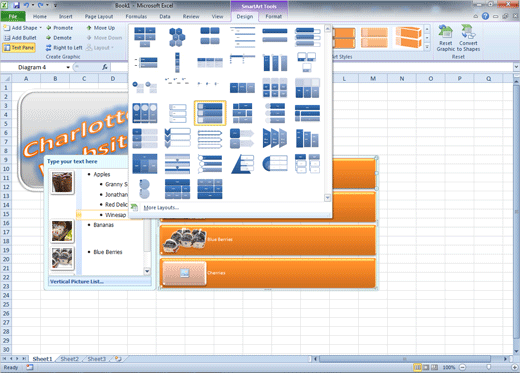Switch to the Sheet2 worksheet tab
The height and width of the screenshot is (373, 520).
pyautogui.click(x=69, y=359)
